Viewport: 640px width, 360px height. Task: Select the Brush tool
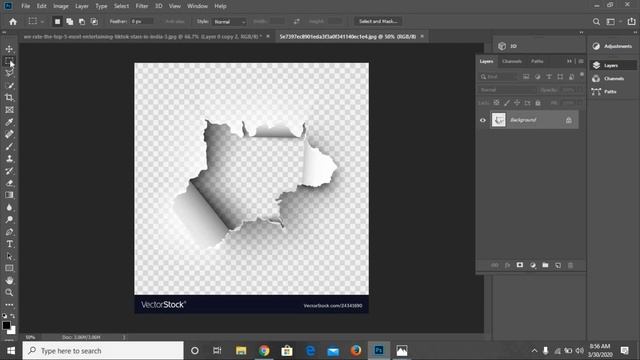(x=9, y=147)
